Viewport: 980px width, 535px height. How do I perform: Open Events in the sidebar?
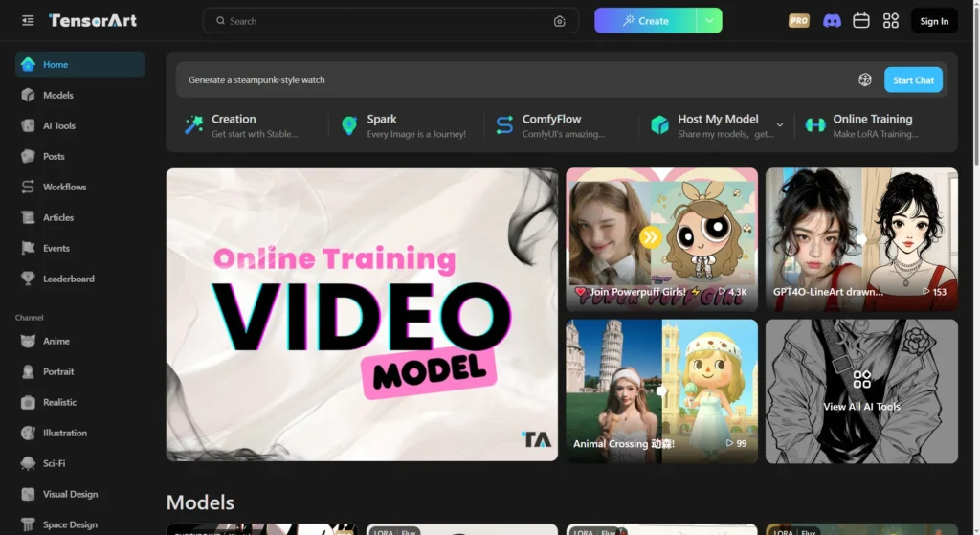pos(80,248)
